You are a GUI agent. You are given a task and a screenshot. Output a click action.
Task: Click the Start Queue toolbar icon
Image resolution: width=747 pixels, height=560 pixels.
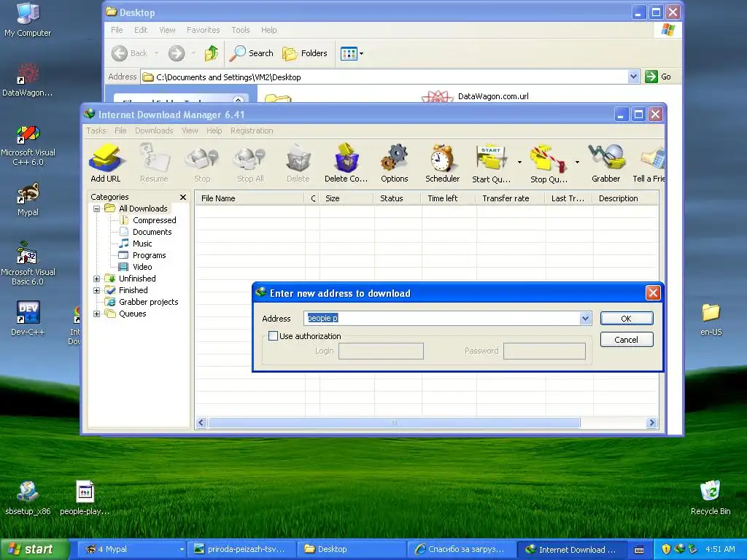tap(491, 163)
